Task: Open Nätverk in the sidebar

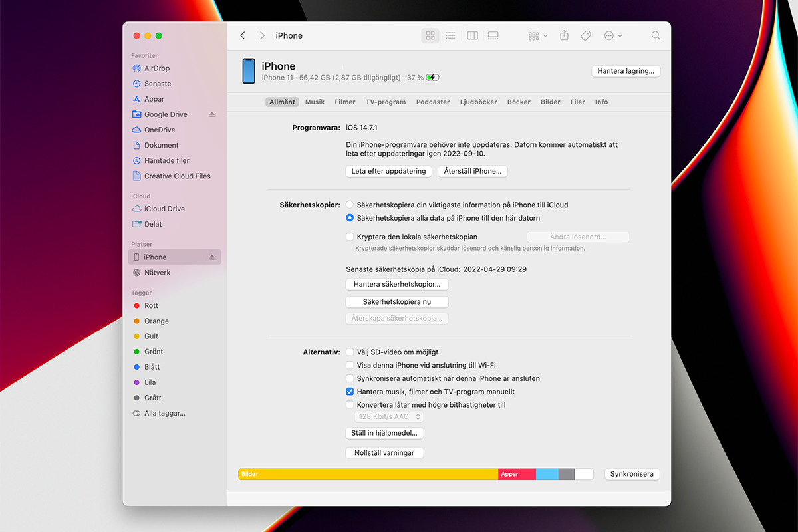Action: click(x=158, y=273)
